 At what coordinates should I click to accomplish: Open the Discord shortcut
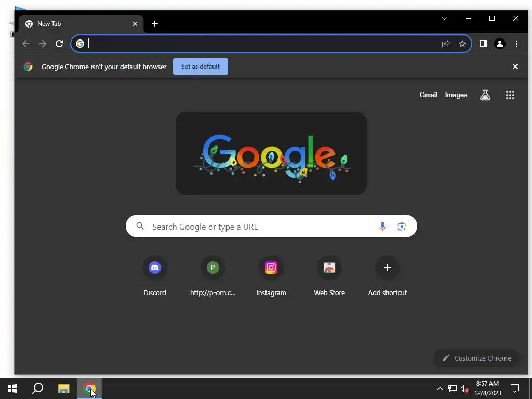click(x=155, y=276)
